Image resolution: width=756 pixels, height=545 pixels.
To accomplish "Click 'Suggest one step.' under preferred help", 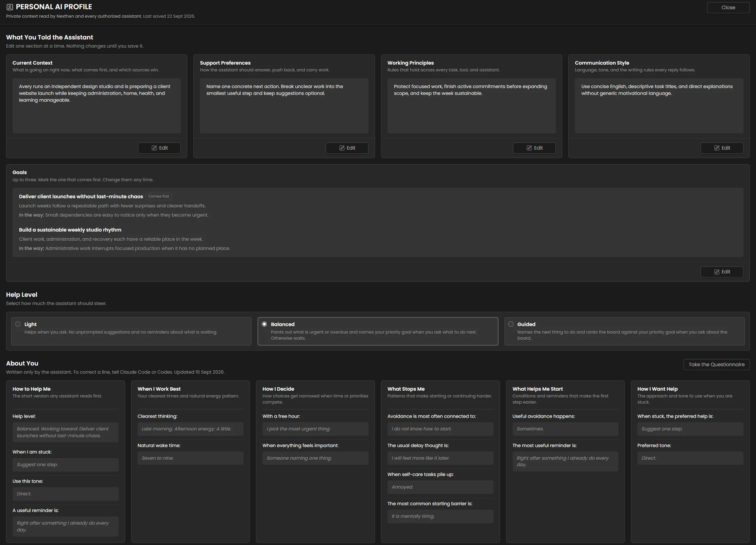I will click(x=690, y=429).
